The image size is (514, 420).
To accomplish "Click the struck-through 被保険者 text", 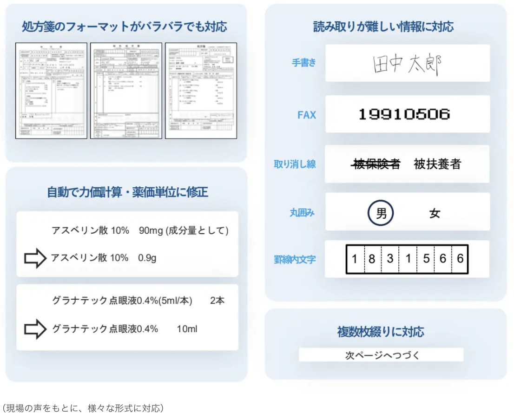I will [376, 164].
